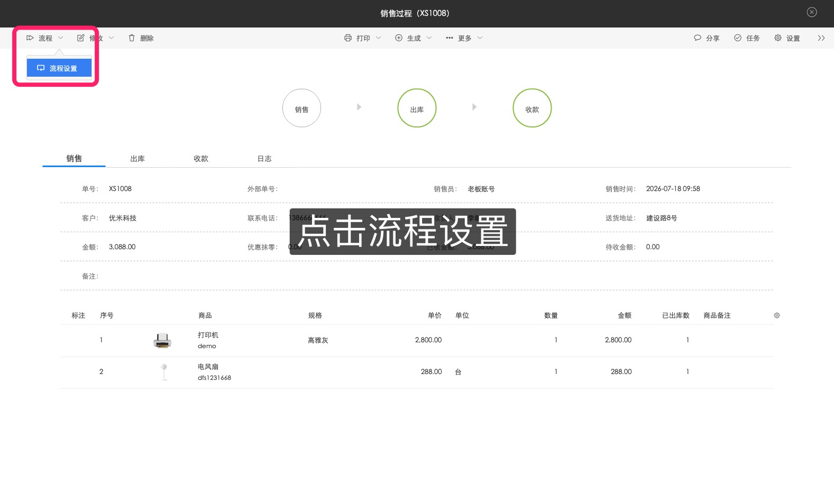Click the 商品备注 column header

717,315
